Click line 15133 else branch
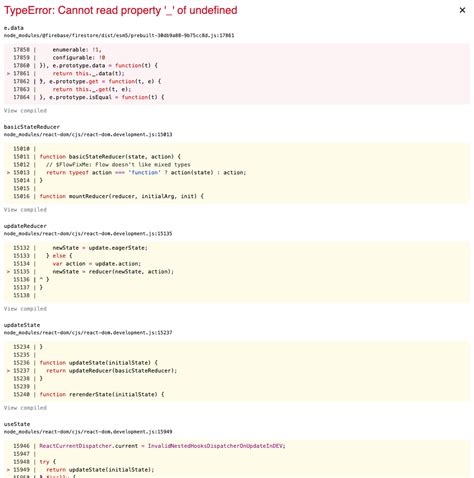 (x=59, y=256)
